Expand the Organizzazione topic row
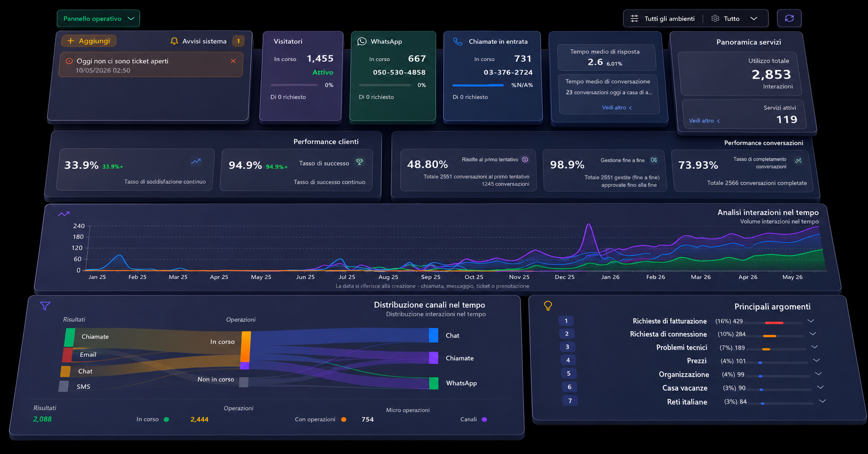The image size is (868, 454). (818, 374)
